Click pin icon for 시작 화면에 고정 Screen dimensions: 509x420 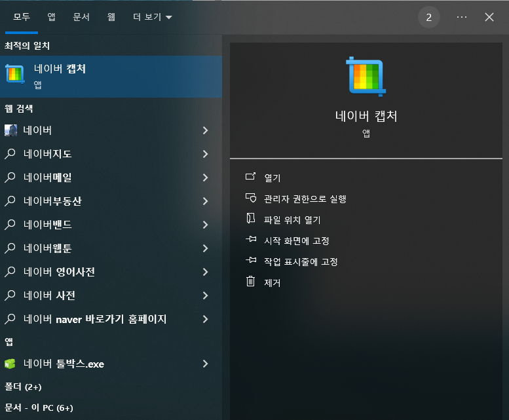pos(251,239)
